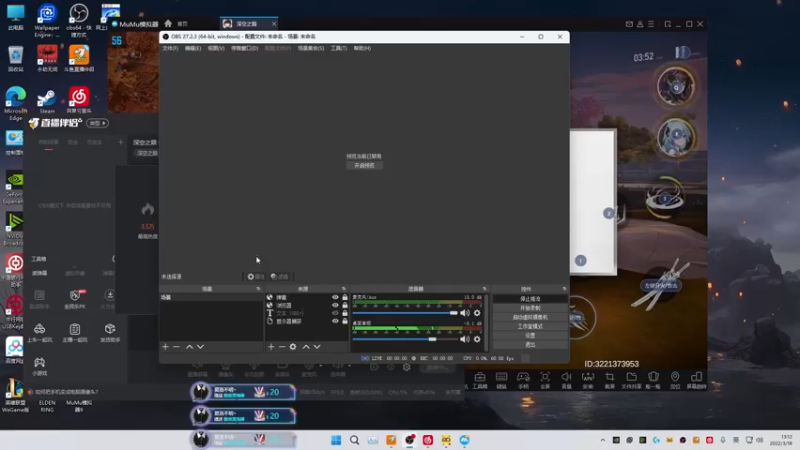The image size is (800, 450).
Task: Move the source up in the Sources panel
Action: point(306,346)
